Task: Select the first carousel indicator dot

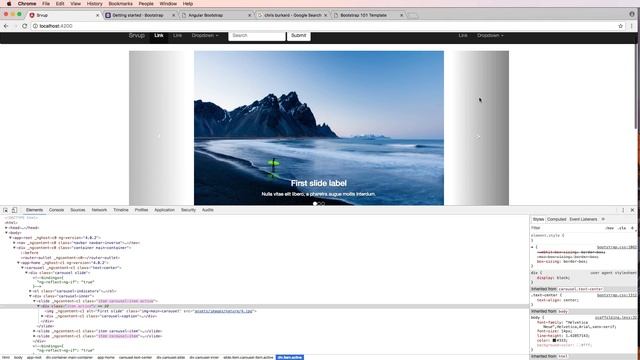Action: pos(315,203)
